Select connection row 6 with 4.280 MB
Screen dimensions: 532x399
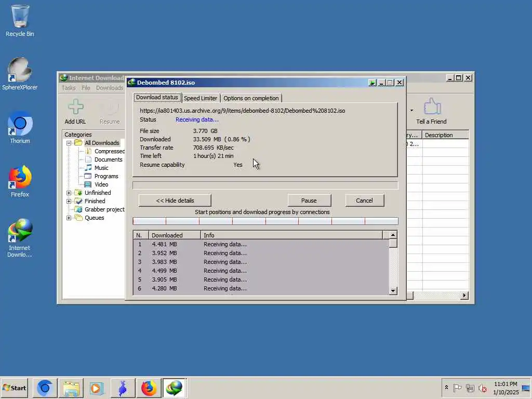(x=261, y=288)
